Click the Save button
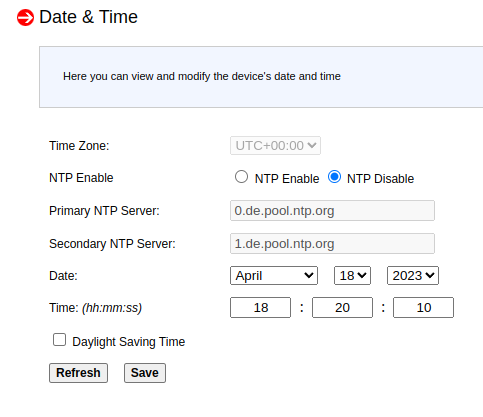Viewport: 483px width, 417px height. [x=145, y=373]
